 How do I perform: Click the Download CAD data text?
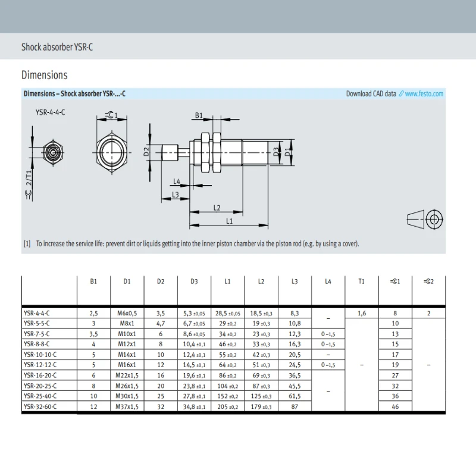point(371,94)
